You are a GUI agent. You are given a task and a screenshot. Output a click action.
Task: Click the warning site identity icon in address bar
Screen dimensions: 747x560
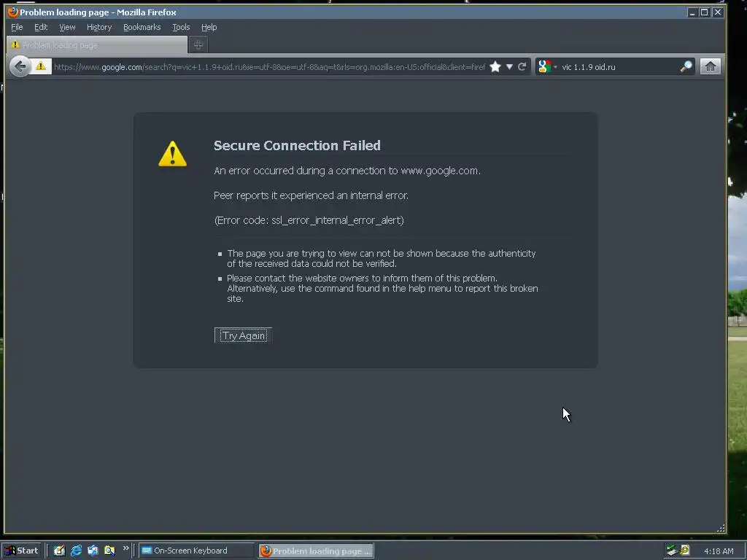click(x=41, y=66)
